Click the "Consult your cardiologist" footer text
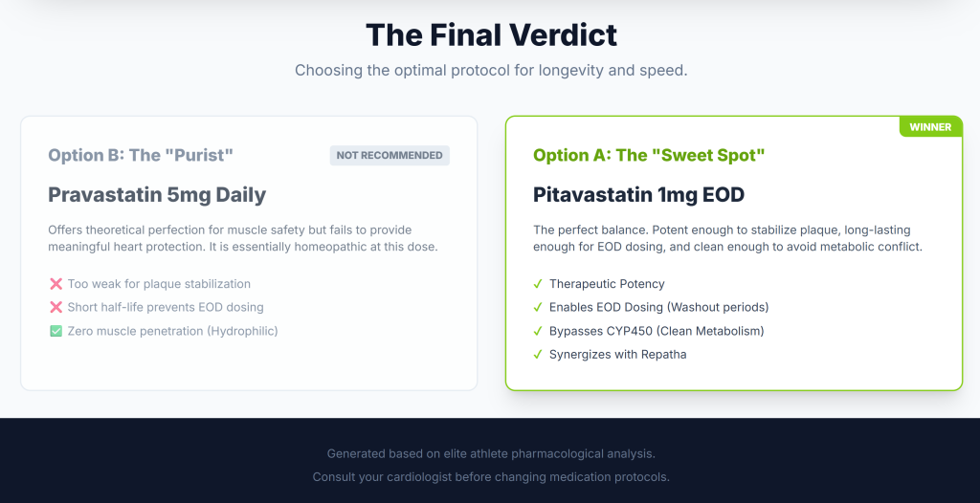980x503 pixels. click(x=491, y=476)
